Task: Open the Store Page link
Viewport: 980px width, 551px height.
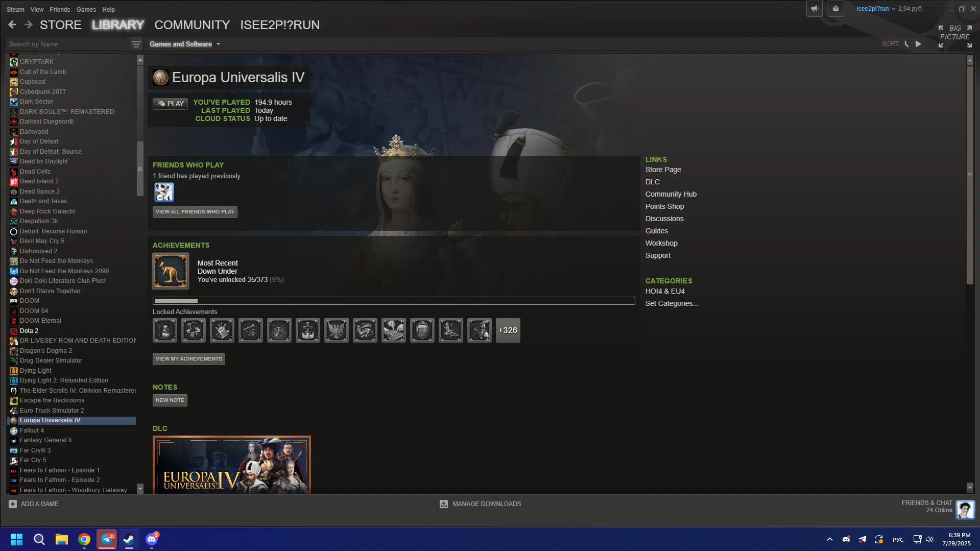Action: click(x=663, y=170)
